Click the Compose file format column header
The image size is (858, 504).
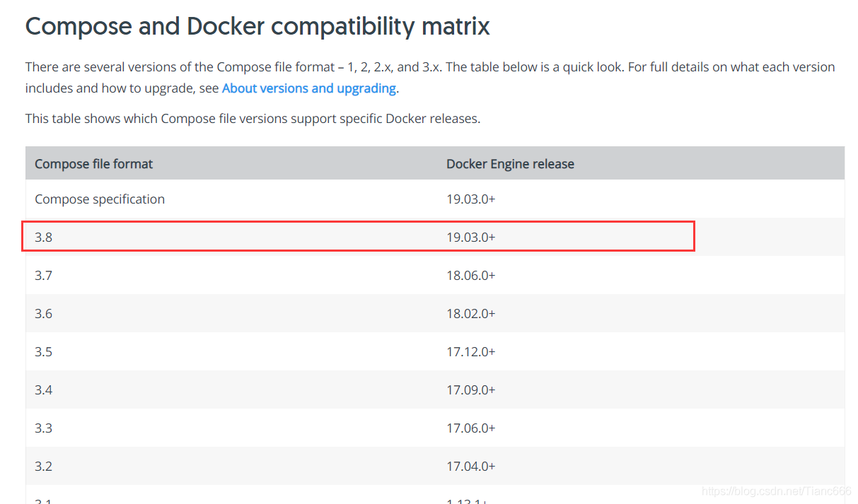(x=94, y=163)
